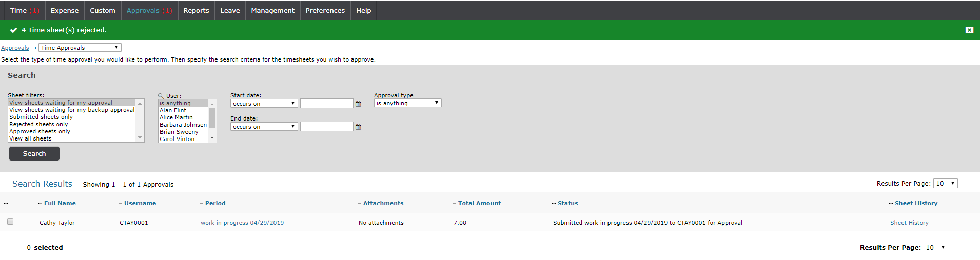This screenshot has width=980, height=260.
Task: Open the Start date 'occurs on' dropdown
Action: (x=264, y=104)
